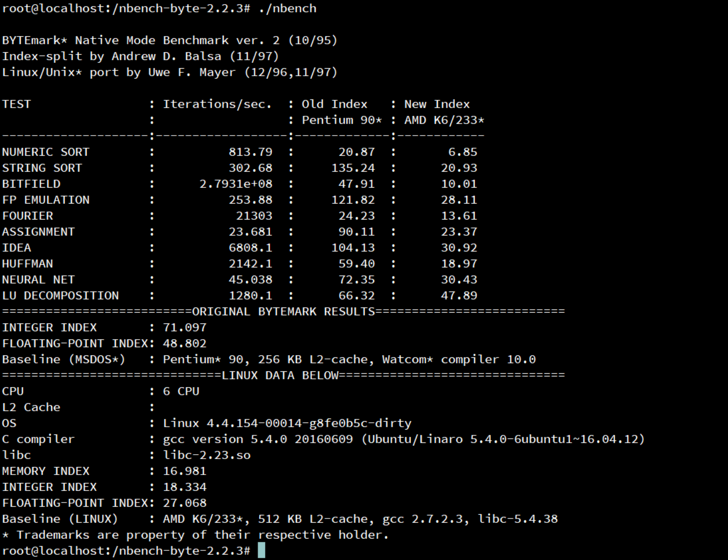Click the 47.89 new index value
The height and width of the screenshot is (560, 728).
(x=459, y=296)
